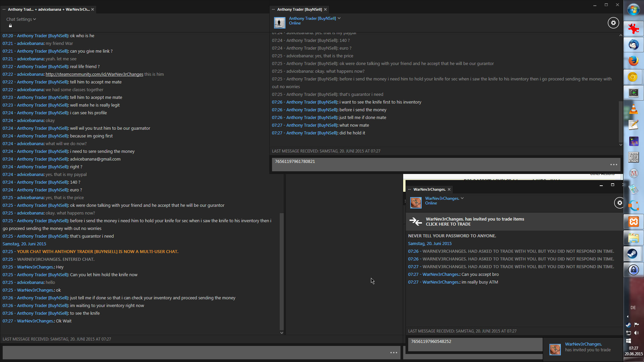Open Thunderbird from the taskbar
The image size is (644, 362).
(633, 45)
